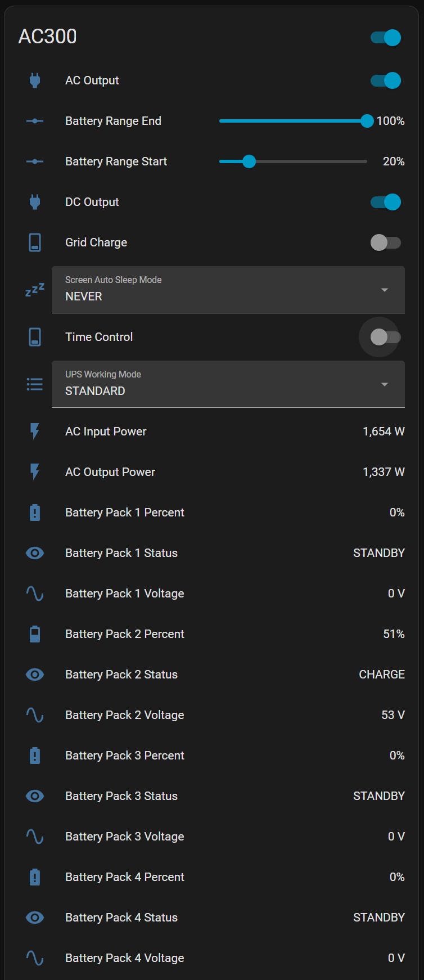Image resolution: width=424 pixels, height=980 pixels.
Task: Click the sleep zzz icon
Action: tap(35, 290)
